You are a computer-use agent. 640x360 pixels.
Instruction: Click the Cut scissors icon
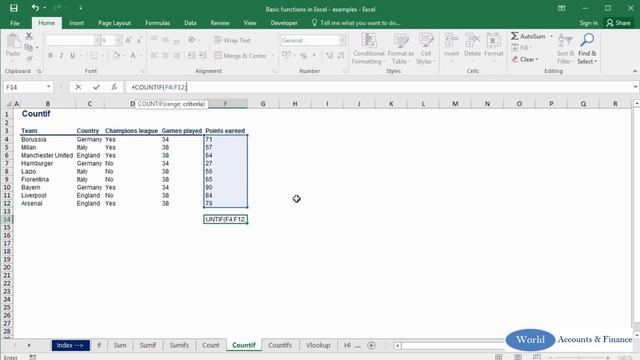pos(29,36)
